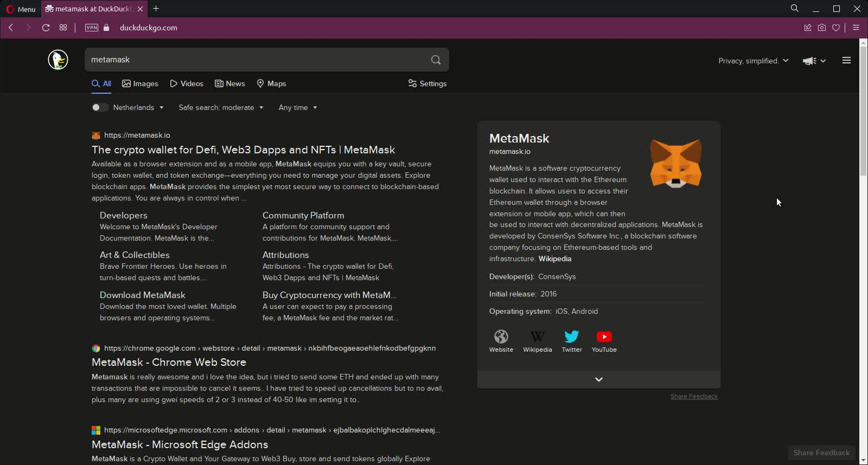
Task: Click the edit page icon in address bar
Action: [x=808, y=28]
